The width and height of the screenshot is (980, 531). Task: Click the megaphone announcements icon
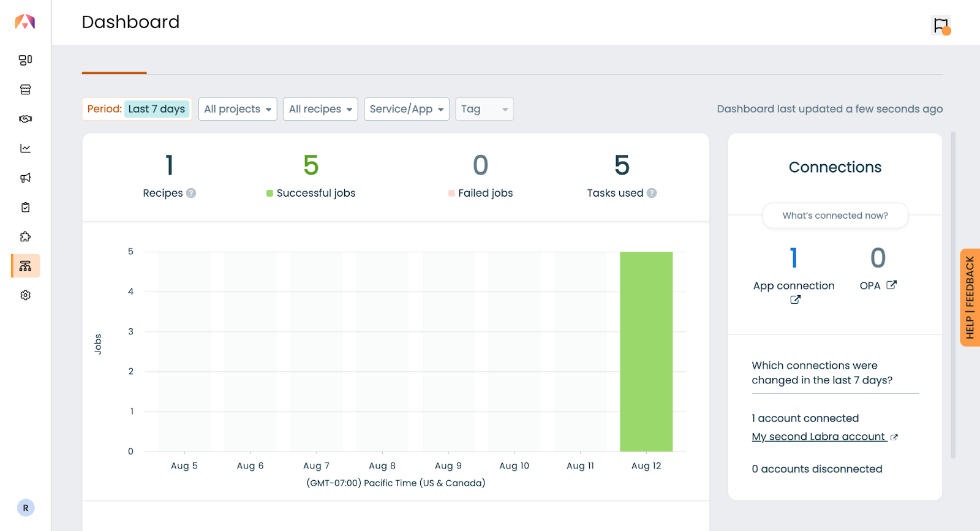pos(25,178)
